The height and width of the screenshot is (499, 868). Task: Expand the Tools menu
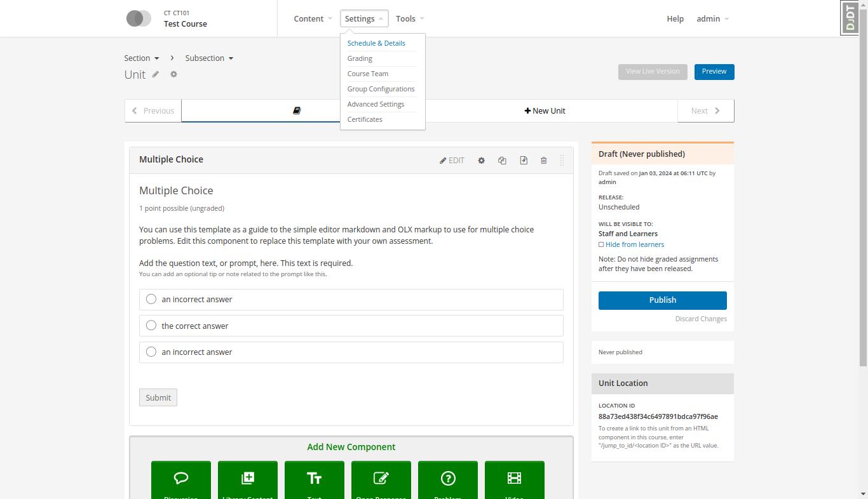[x=410, y=18]
